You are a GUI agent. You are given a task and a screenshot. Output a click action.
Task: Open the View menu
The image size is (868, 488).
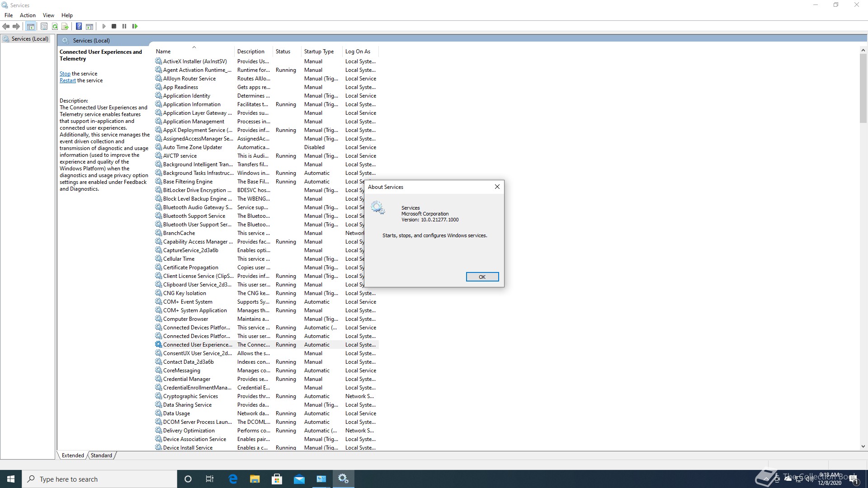click(x=48, y=15)
